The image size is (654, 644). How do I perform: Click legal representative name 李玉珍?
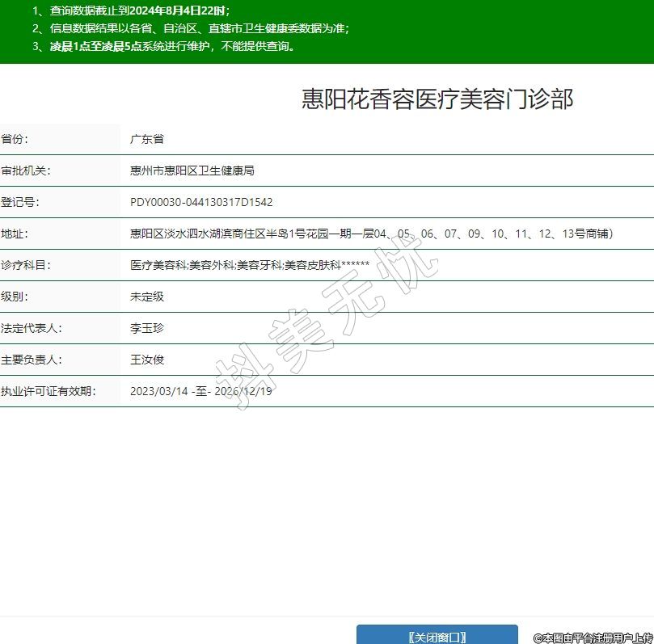point(147,328)
